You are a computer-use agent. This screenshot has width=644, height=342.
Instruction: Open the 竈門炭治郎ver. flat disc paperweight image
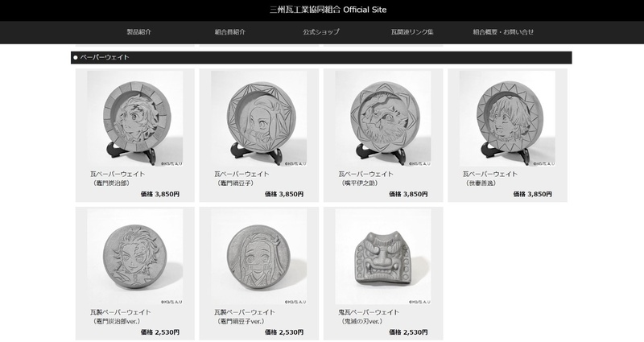(x=134, y=257)
